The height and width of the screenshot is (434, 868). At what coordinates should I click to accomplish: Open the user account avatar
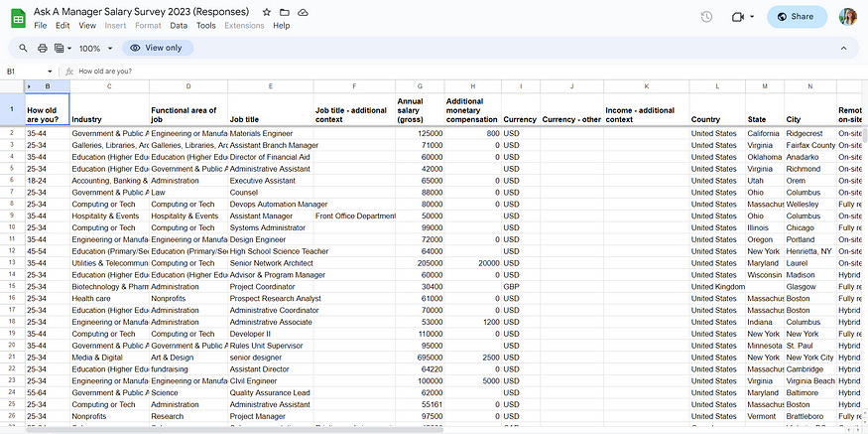tap(848, 17)
